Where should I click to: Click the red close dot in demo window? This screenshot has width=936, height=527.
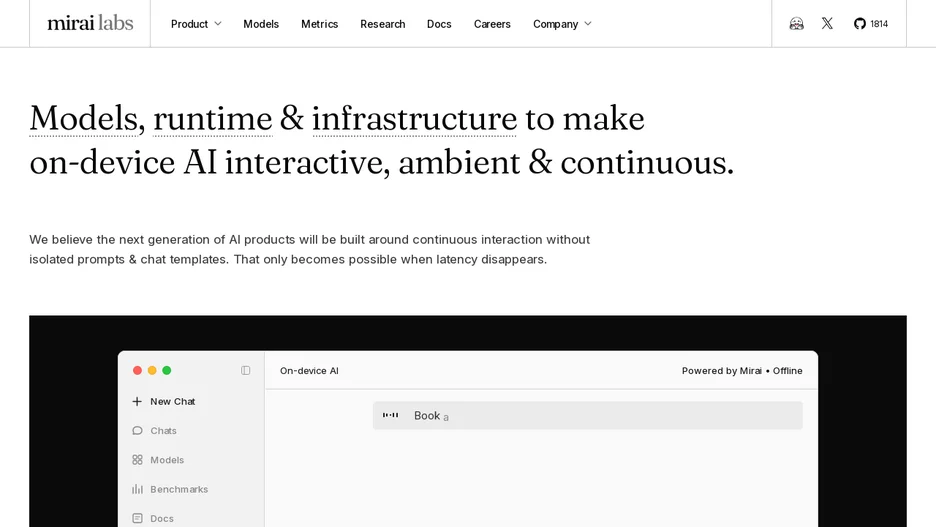[137, 370]
